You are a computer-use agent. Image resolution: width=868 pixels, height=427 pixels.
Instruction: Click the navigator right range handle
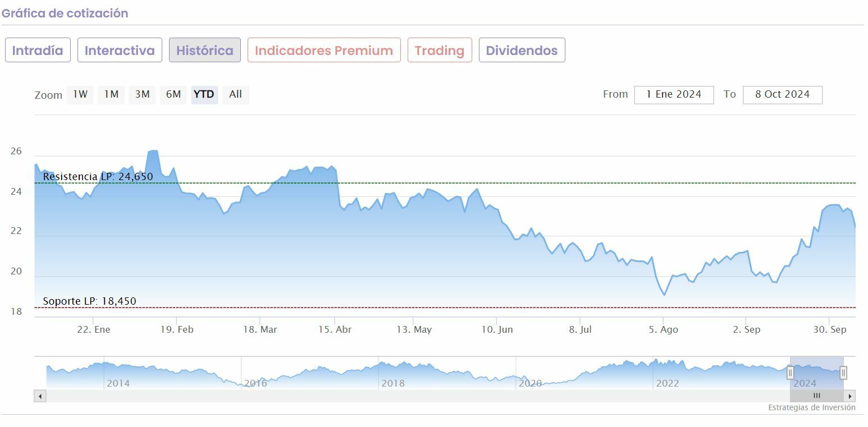point(843,373)
